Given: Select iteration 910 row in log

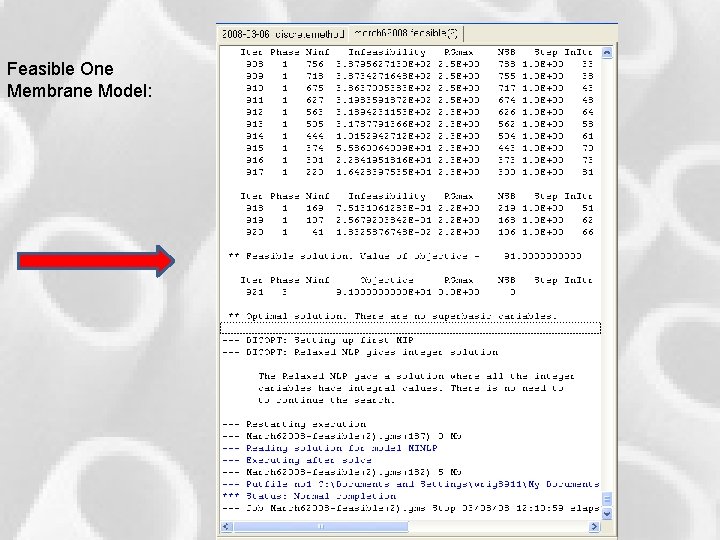Looking at the screenshot, I should [419, 88].
